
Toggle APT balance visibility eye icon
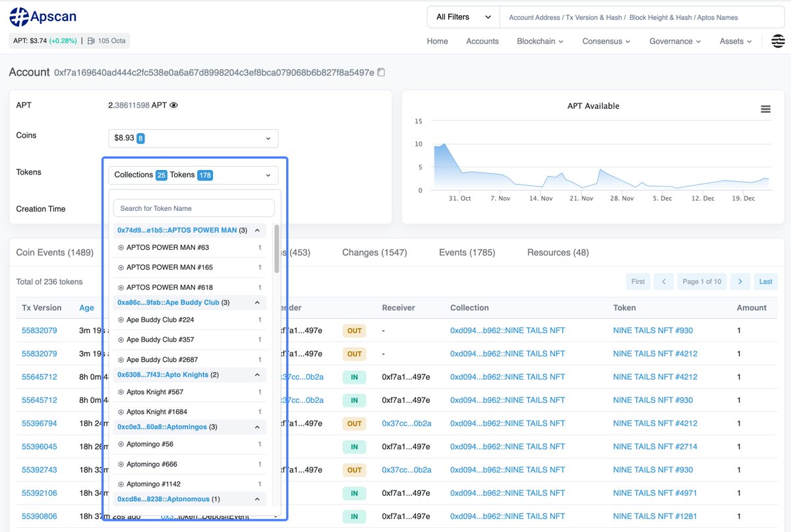(x=174, y=105)
